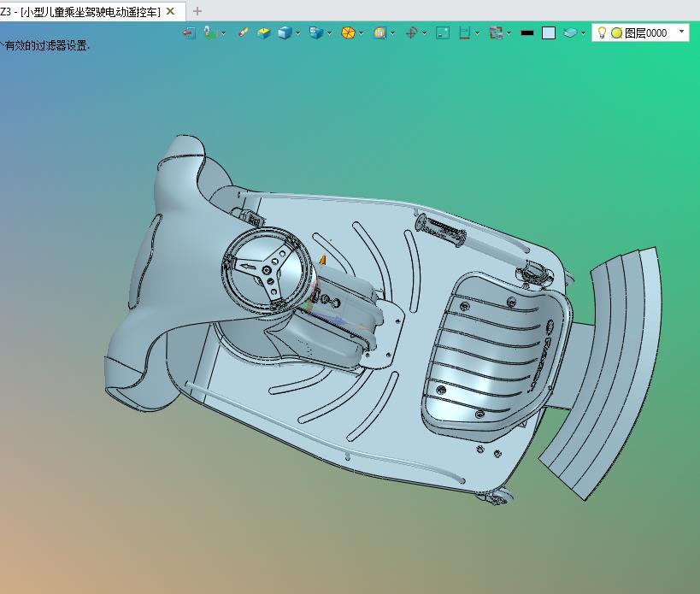The image size is (700, 594).
Task: Click the zoom magnifier square icon
Action: tap(379, 33)
